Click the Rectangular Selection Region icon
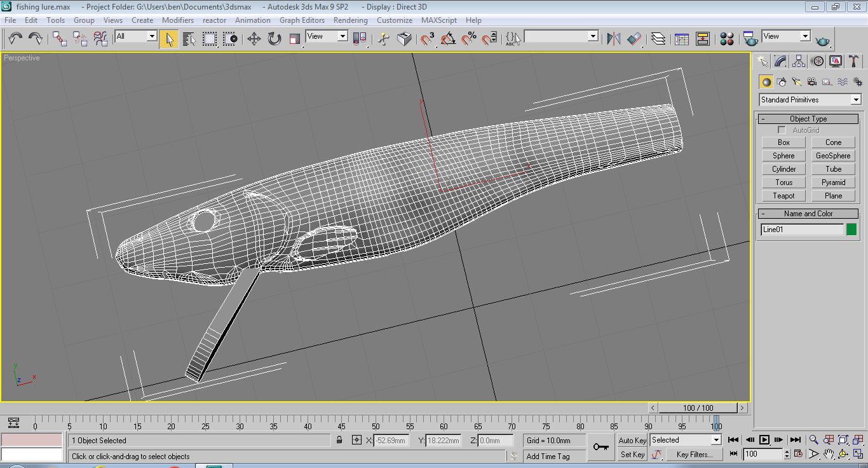The image size is (868, 468). [210, 39]
